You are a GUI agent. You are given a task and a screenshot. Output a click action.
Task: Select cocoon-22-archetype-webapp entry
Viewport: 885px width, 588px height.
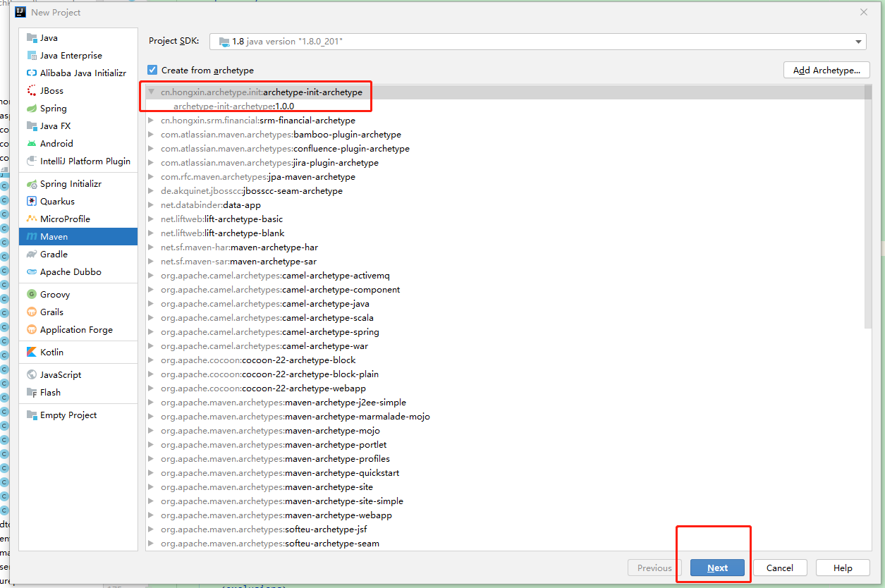pos(263,388)
